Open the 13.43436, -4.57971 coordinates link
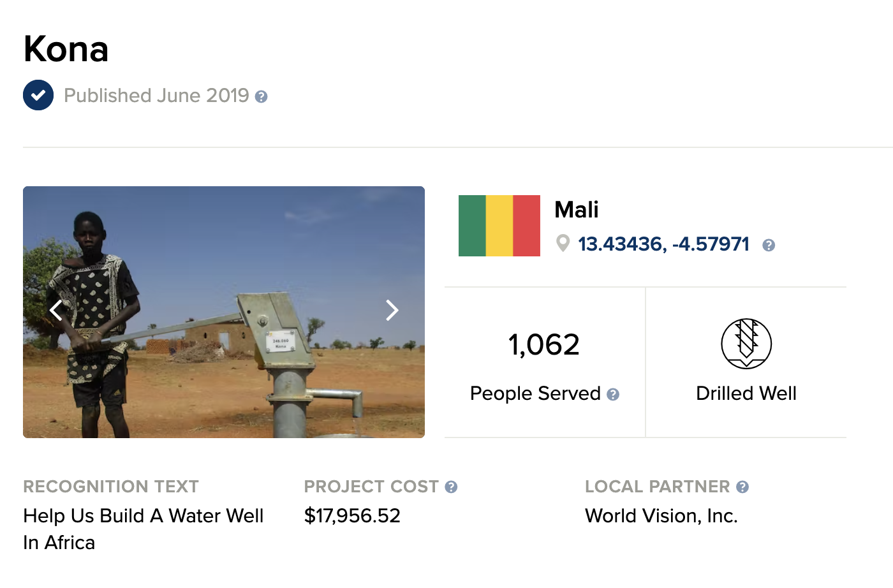The height and width of the screenshot is (588, 893). click(663, 244)
